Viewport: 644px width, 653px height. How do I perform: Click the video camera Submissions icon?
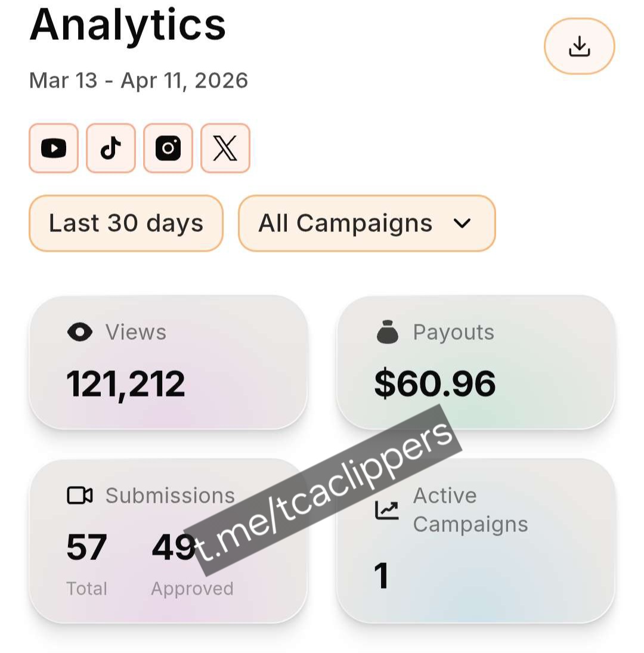[80, 496]
